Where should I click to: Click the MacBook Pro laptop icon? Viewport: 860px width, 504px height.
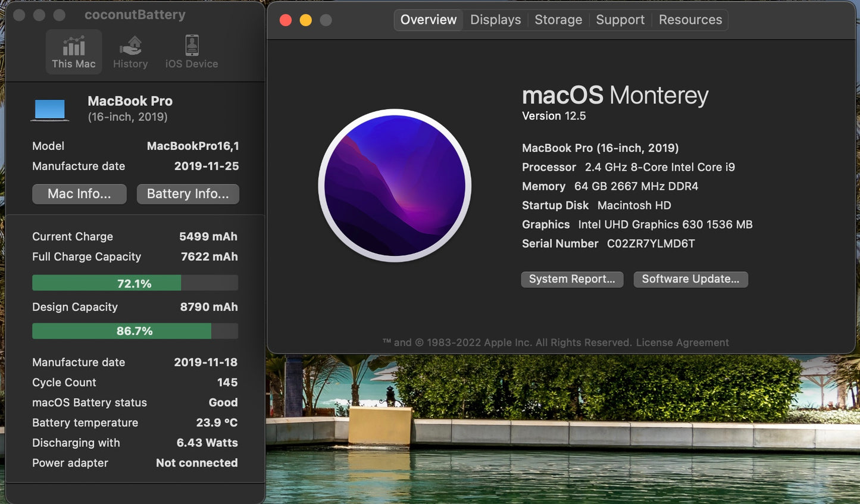click(49, 108)
